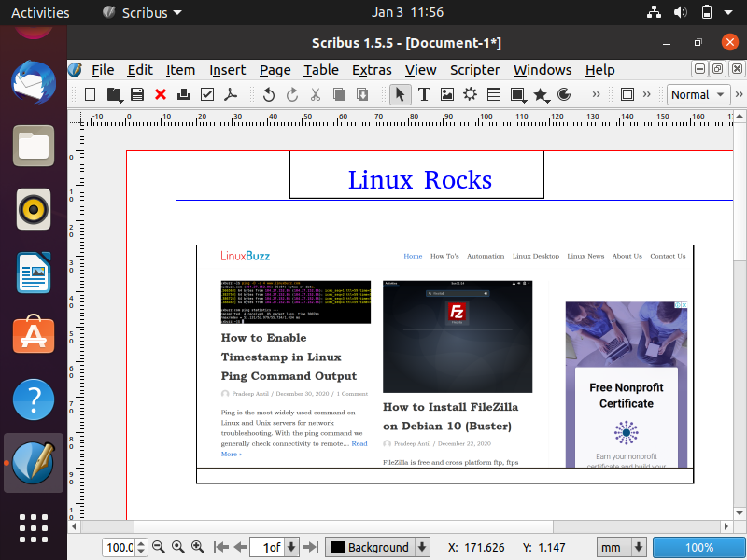Open the Table menu
747x560 pixels.
(x=321, y=70)
